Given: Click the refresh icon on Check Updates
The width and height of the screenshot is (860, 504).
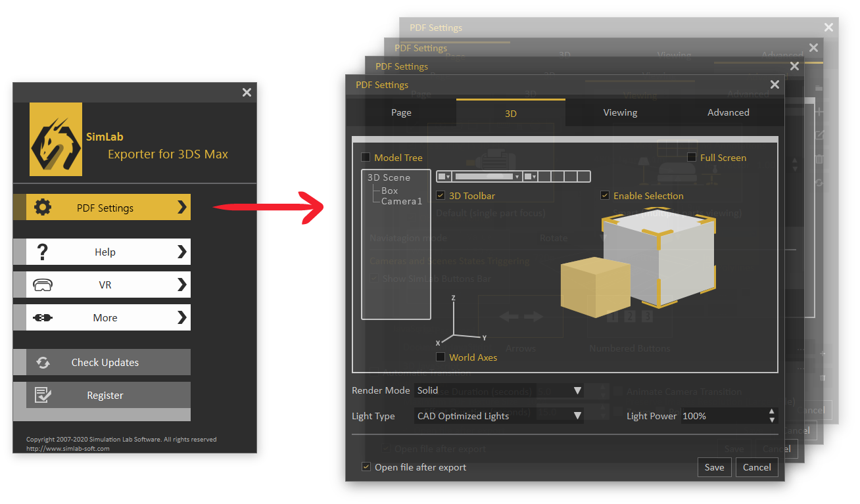Looking at the screenshot, I should [43, 362].
